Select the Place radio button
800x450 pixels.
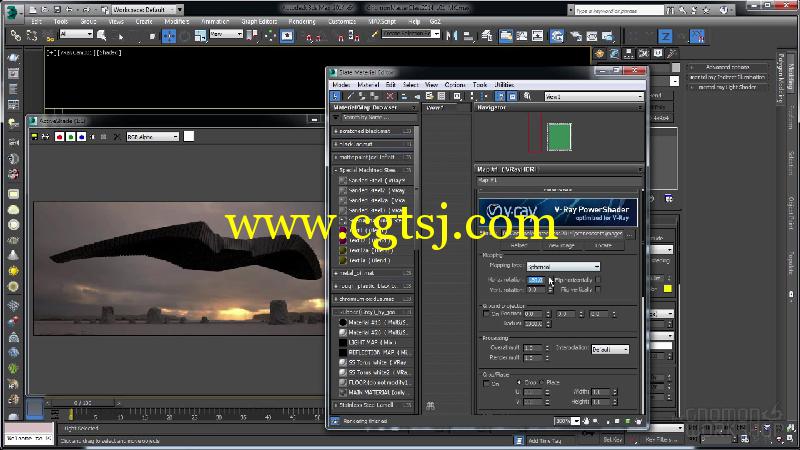542,382
